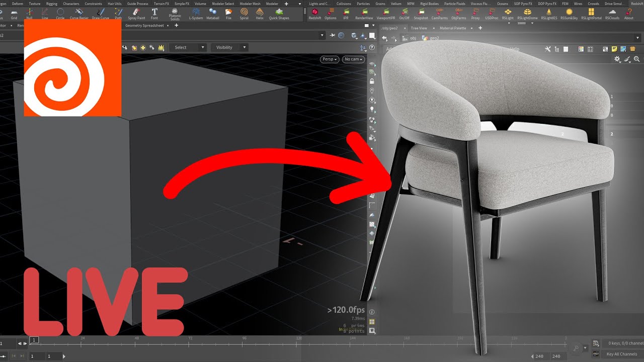Launch the Redshift IPR tool

[x=346, y=14]
